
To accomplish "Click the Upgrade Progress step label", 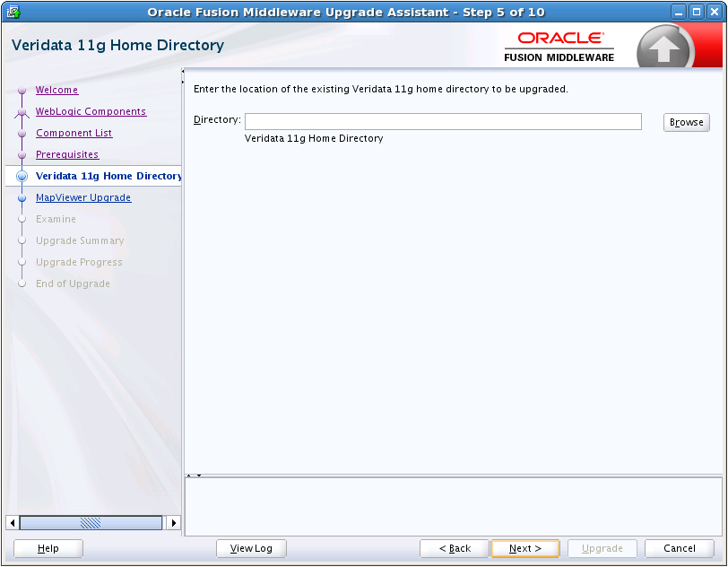I will coord(79,262).
